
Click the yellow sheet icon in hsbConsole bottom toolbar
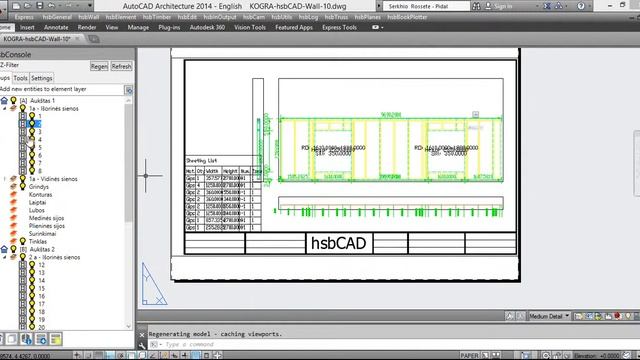[56, 339]
